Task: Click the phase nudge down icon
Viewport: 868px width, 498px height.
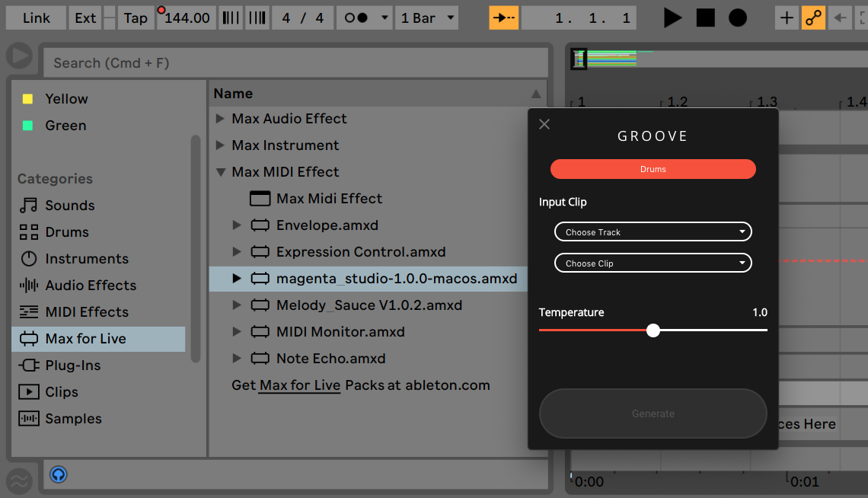Action: coord(230,18)
